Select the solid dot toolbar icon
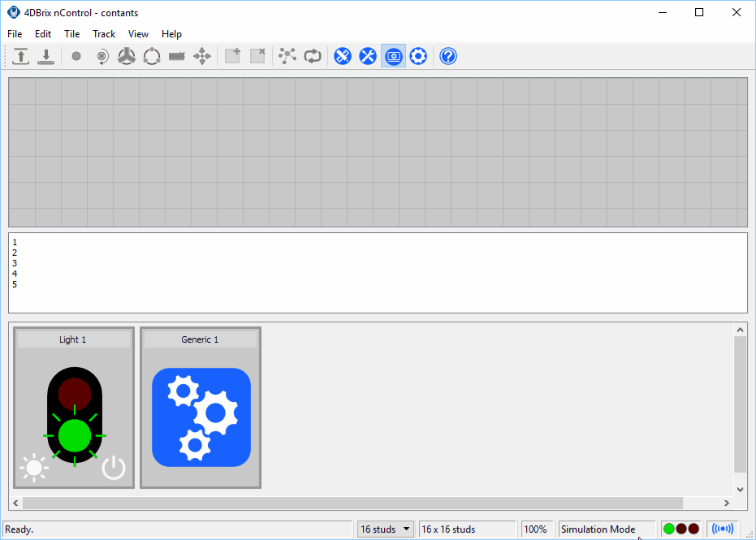 coord(76,56)
